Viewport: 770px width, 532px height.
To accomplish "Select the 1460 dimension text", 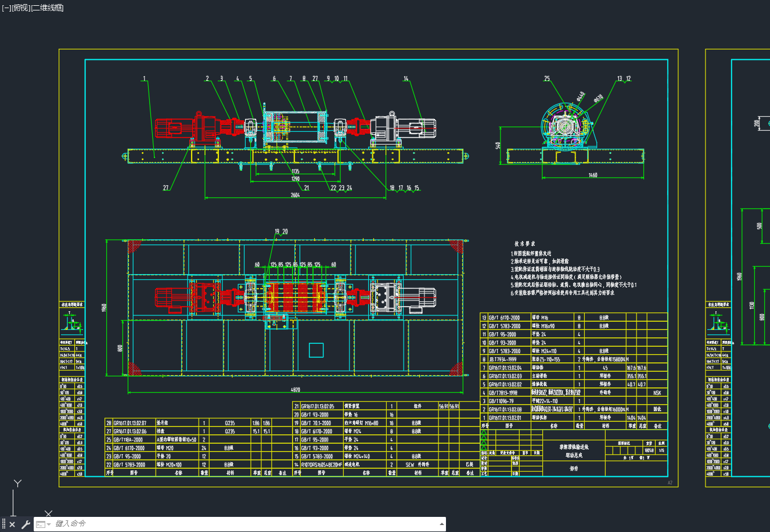I will pyautogui.click(x=593, y=175).
